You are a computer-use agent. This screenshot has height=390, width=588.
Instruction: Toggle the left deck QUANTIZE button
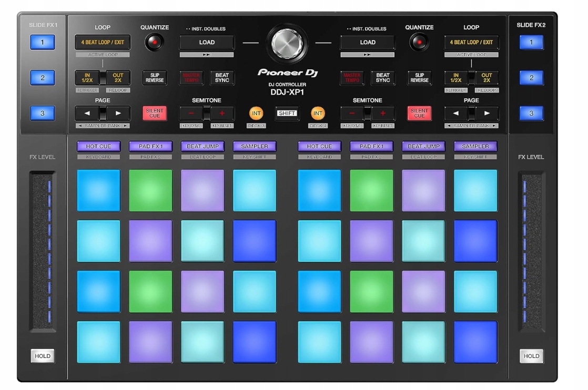(154, 43)
